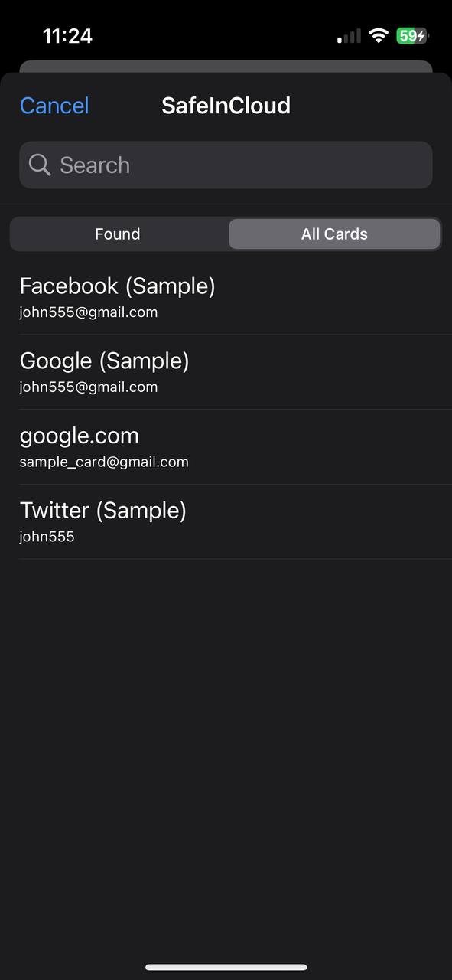This screenshot has height=980, width=452.
Task: Tap the 11:24 clock in status bar
Action: coord(67,36)
